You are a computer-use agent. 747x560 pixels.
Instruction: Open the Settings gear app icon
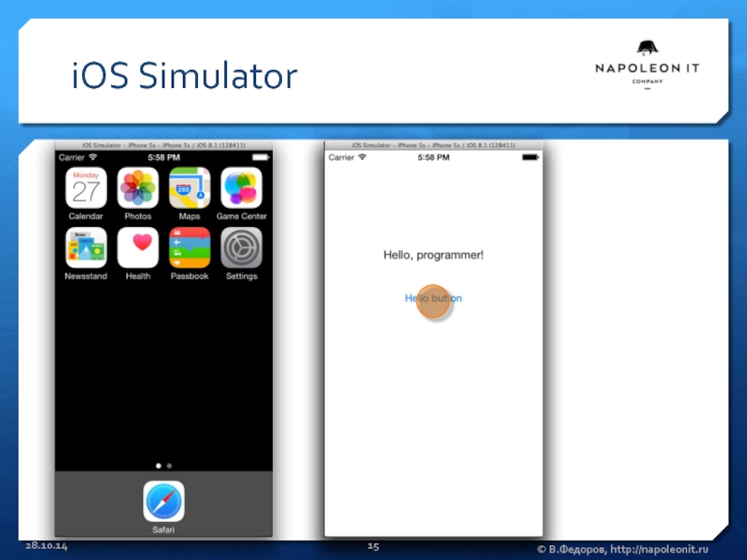point(242,247)
